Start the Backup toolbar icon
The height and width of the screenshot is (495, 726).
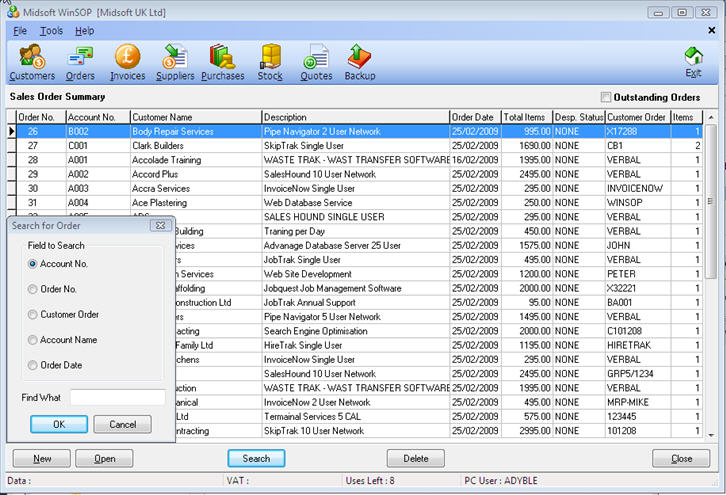[x=360, y=63]
